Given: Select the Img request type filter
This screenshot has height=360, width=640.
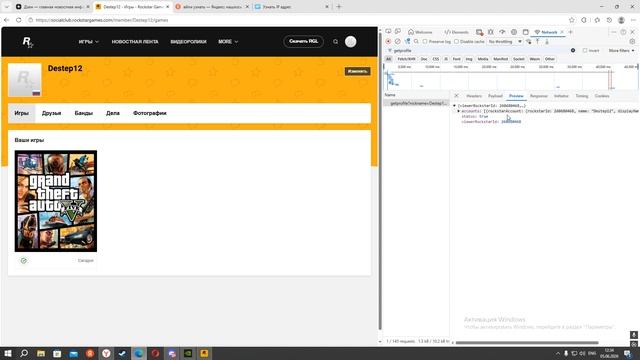Looking at the screenshot, I should (x=469, y=59).
